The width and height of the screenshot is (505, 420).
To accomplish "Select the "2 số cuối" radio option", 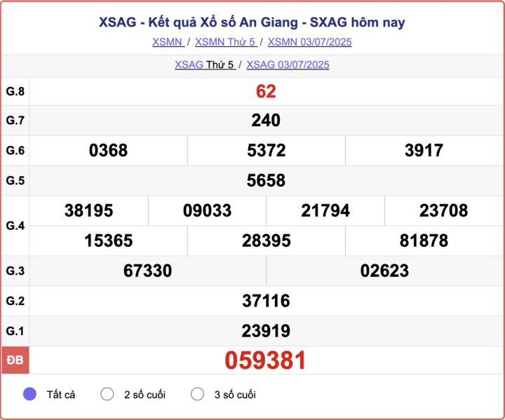I will pyautogui.click(x=107, y=394).
